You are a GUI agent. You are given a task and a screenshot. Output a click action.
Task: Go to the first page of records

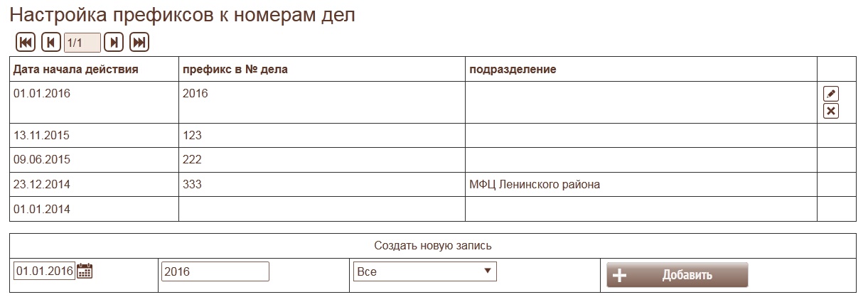point(26,43)
